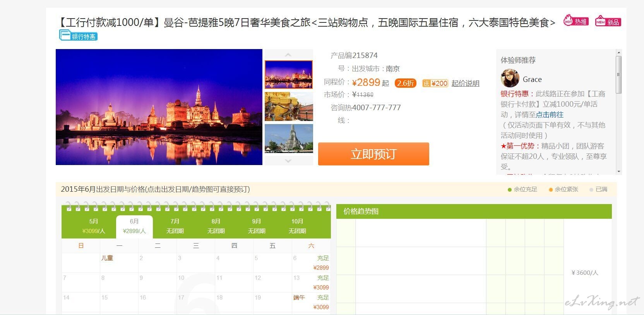Select the Wat Arun temple thumbnail

(289, 138)
